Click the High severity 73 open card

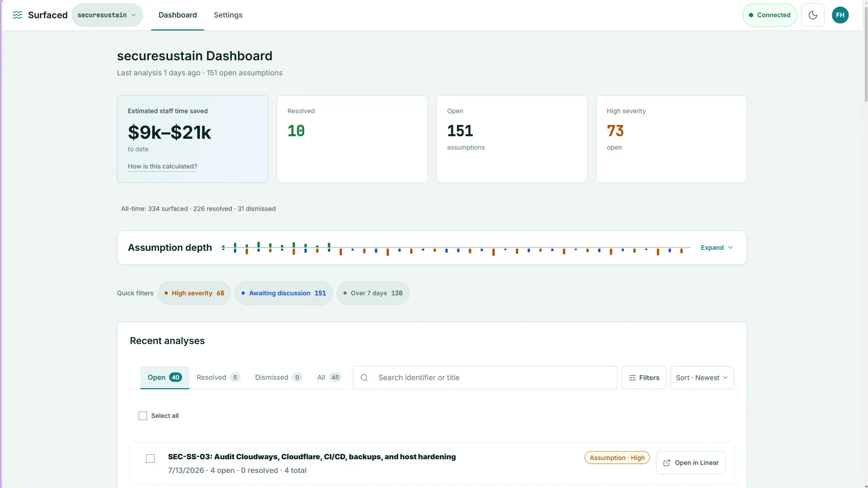coord(671,139)
